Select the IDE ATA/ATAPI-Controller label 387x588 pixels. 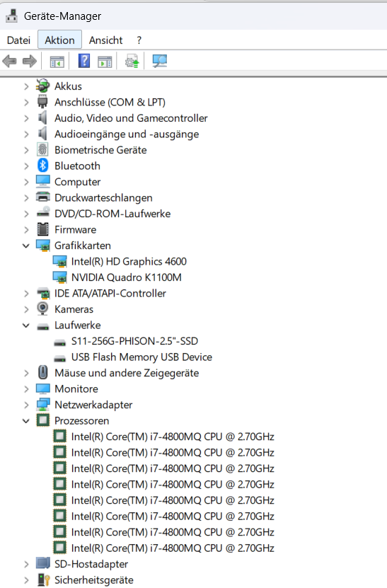tap(110, 293)
